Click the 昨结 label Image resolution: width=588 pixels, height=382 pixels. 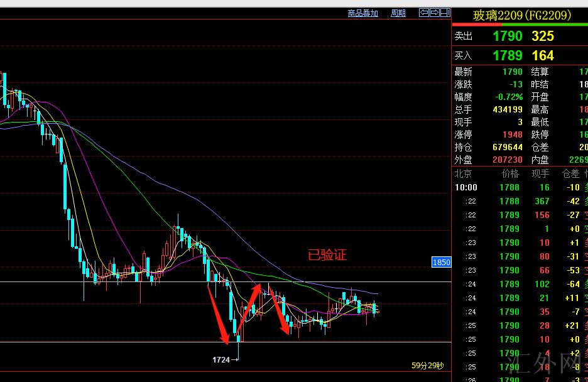click(540, 84)
